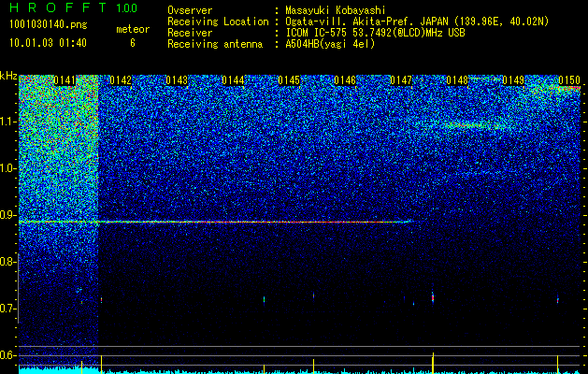The height and width of the screenshot is (374, 588).
Task: Click the 0143 time marker
Action: pos(177,80)
